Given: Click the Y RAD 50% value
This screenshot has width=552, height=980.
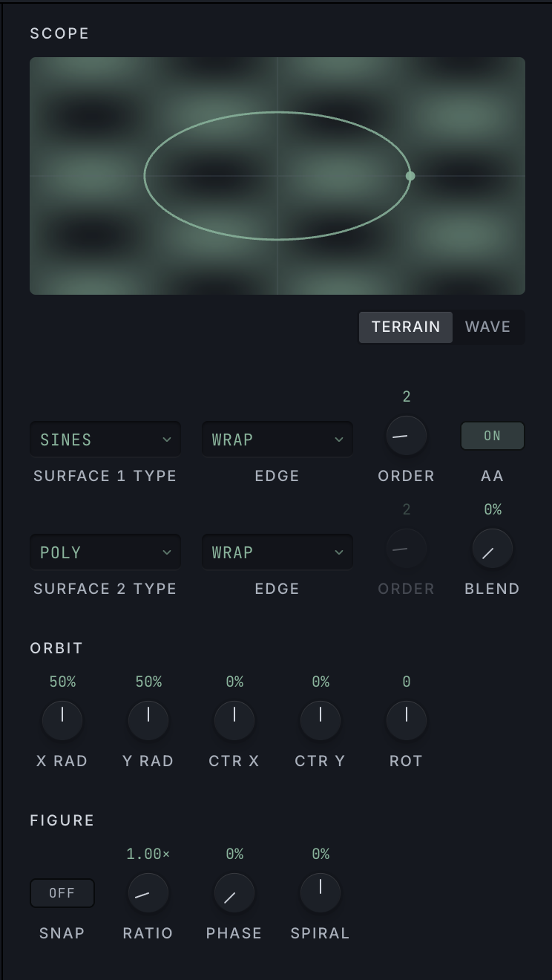Looking at the screenshot, I should click(148, 682).
